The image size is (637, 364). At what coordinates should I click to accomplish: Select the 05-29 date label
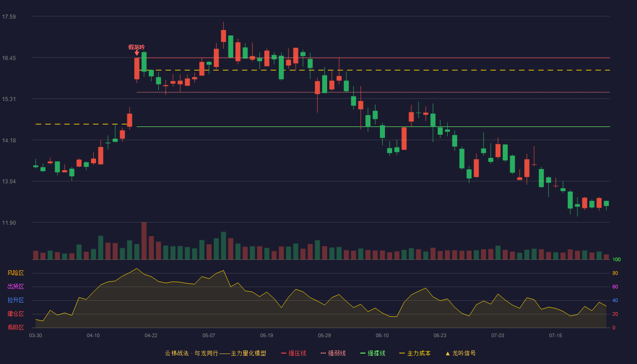click(324, 335)
